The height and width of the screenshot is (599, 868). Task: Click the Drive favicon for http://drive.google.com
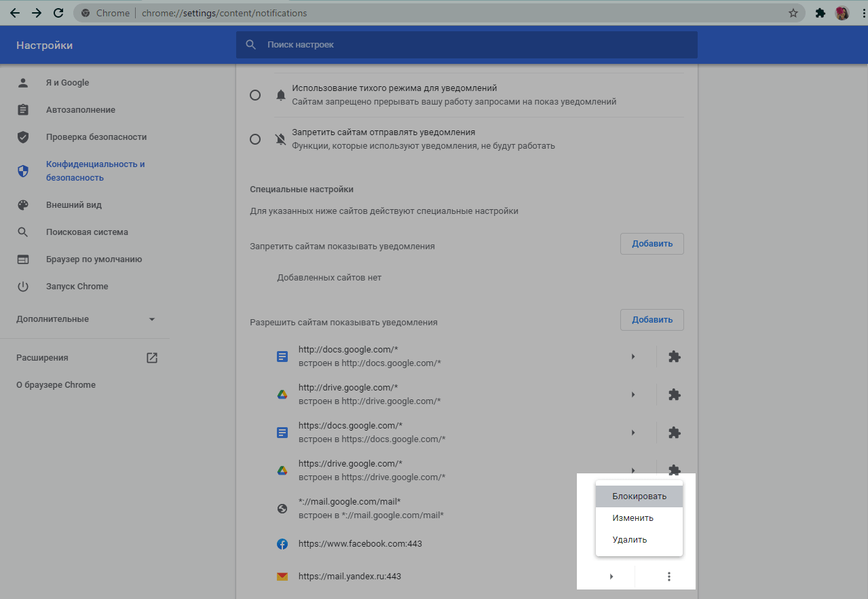click(282, 395)
